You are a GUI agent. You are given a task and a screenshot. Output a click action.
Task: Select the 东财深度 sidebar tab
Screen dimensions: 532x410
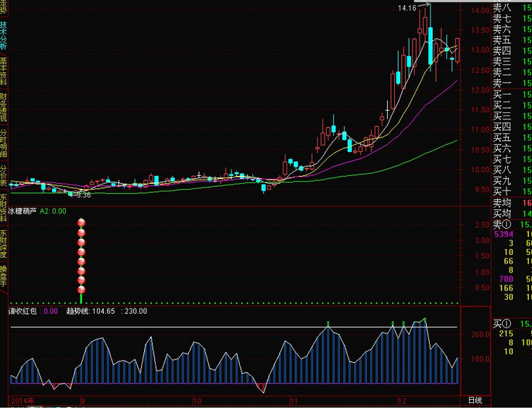(3, 244)
